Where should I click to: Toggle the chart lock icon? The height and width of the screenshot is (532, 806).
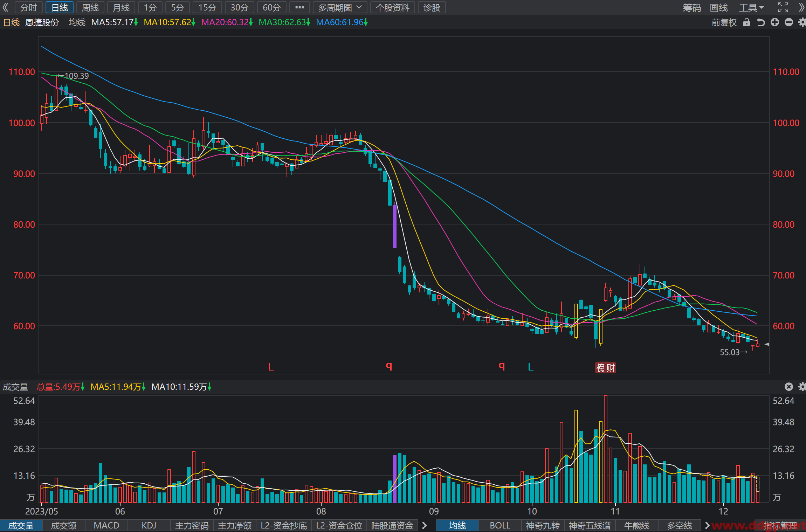pos(746,22)
